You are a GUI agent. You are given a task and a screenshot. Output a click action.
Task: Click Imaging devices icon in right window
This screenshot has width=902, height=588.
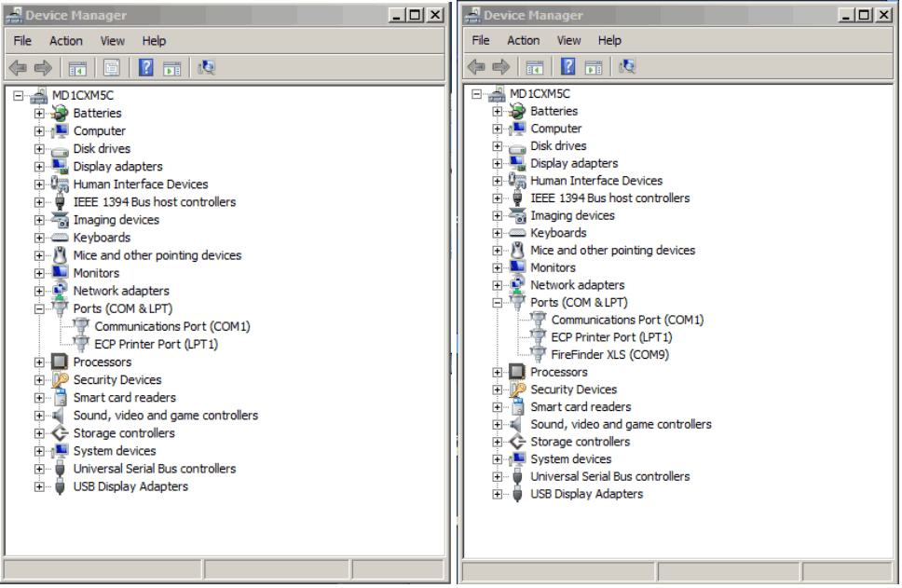pyautogui.click(x=518, y=216)
